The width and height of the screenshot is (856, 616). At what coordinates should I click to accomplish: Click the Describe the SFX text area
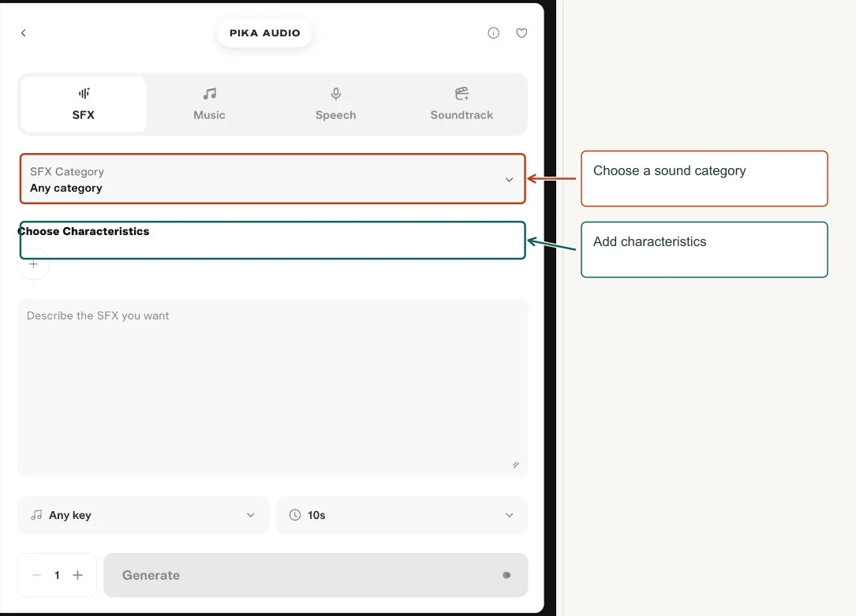click(x=272, y=387)
